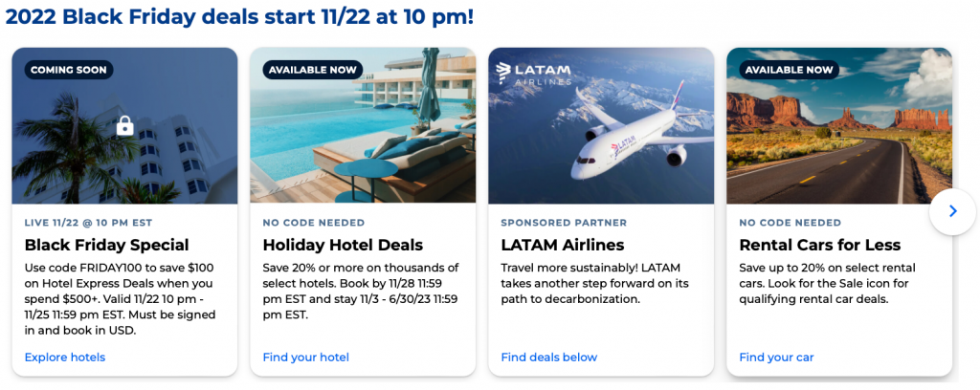
Task: Click the next arrow carousel button
Action: pyautogui.click(x=952, y=211)
